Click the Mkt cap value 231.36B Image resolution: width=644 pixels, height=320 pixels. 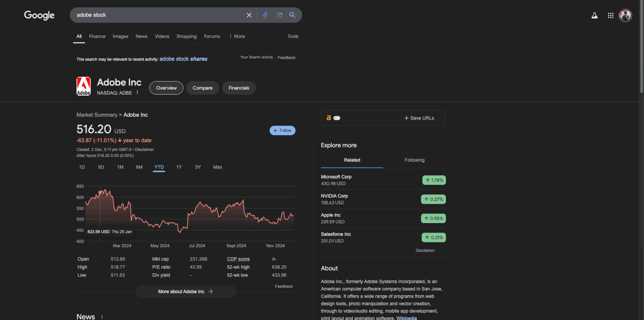tap(198, 259)
